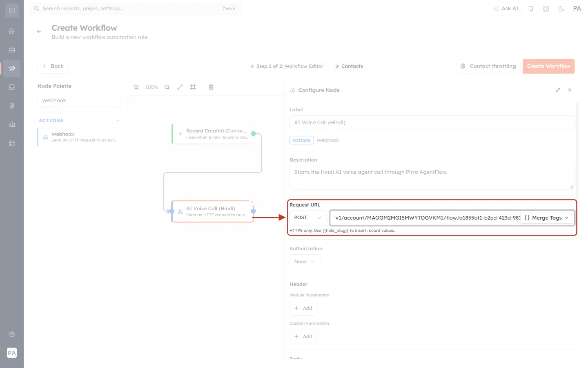This screenshot has width=588, height=368.
Task: Delete selected node with trash icon
Action: coord(211,87)
